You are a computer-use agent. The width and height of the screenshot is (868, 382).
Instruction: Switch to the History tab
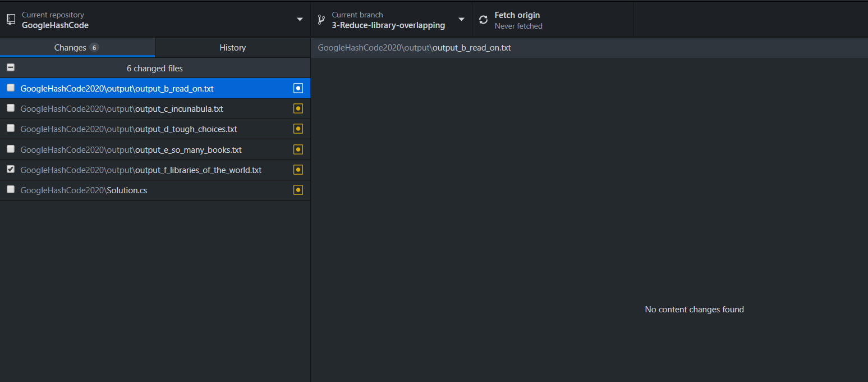pyautogui.click(x=232, y=47)
